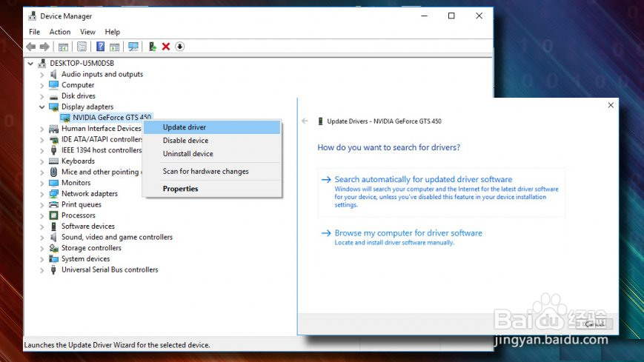The height and width of the screenshot is (362, 644).
Task: Click the red X Uninstall device icon
Action: pyautogui.click(x=166, y=47)
